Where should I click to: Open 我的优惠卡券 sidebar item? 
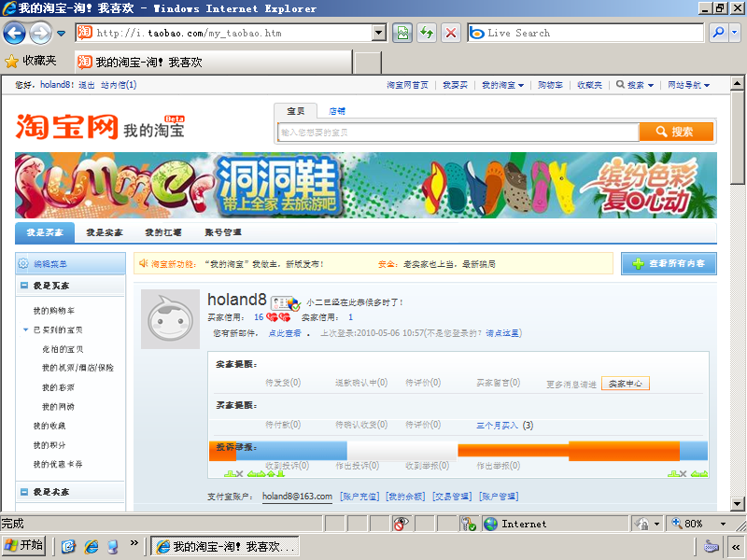coord(58,464)
